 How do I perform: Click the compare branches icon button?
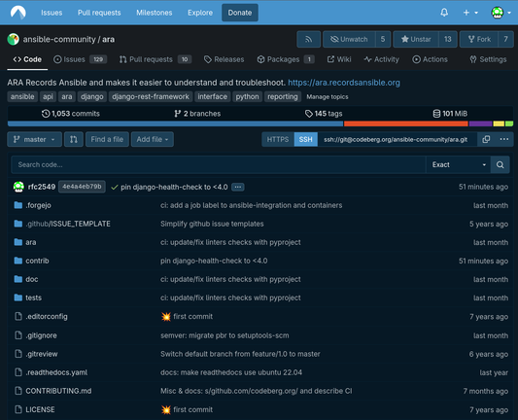pos(74,139)
